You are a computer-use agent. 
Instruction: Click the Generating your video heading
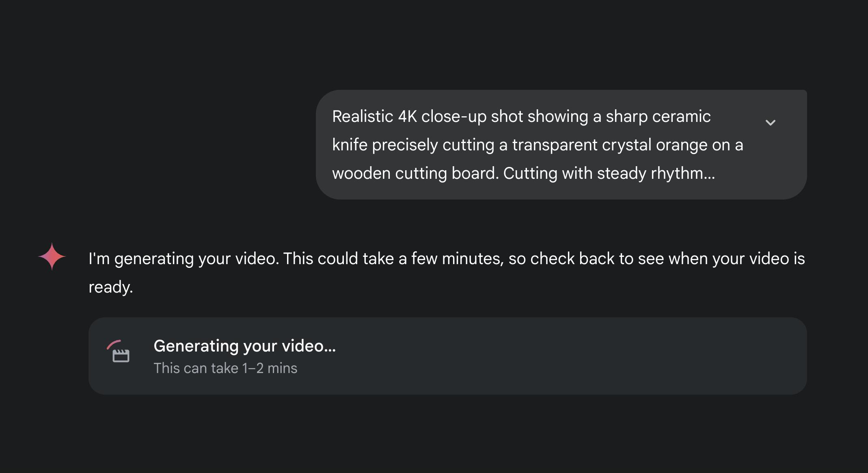pyautogui.click(x=244, y=346)
